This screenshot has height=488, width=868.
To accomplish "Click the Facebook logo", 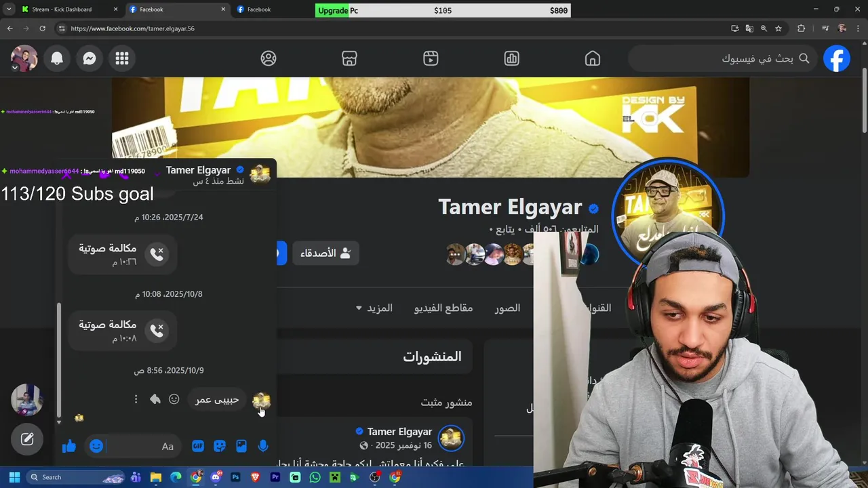I will pos(837,58).
